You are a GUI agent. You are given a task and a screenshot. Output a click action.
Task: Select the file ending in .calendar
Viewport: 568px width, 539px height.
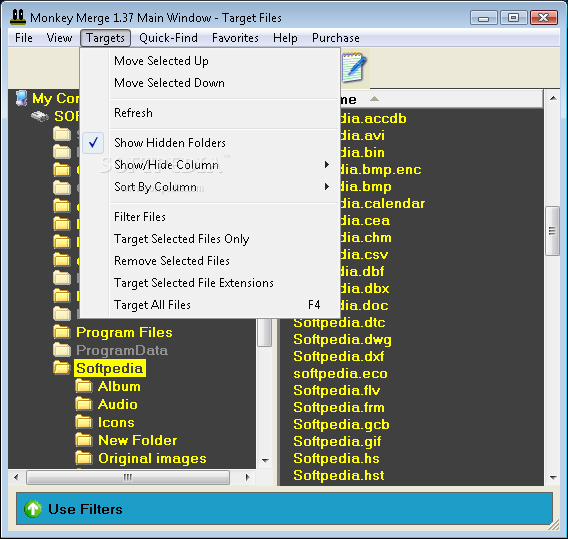(383, 204)
